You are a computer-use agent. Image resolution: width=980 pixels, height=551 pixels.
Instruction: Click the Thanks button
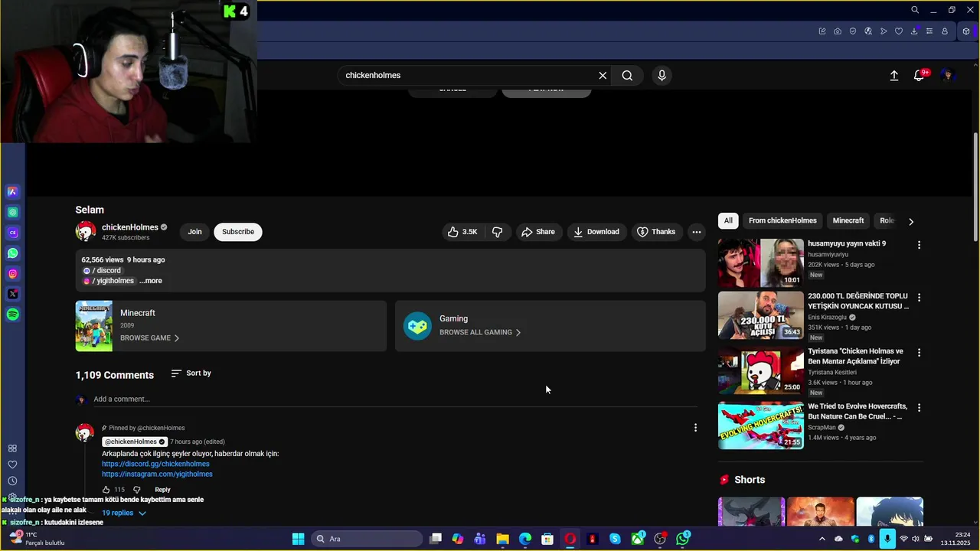click(656, 232)
